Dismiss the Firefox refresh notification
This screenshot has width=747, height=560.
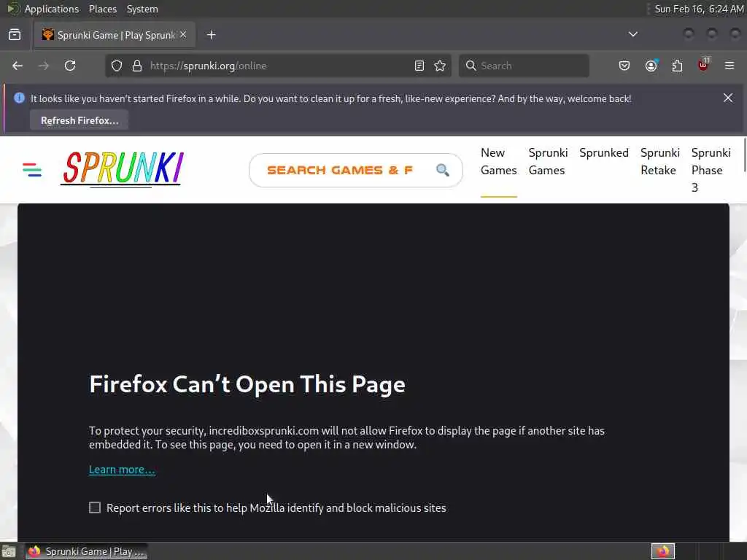click(728, 98)
